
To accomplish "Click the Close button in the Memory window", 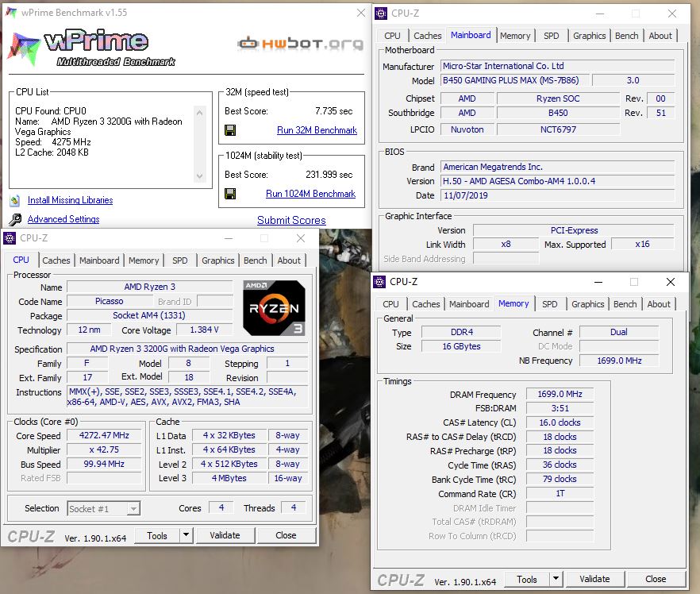I will coord(656,579).
